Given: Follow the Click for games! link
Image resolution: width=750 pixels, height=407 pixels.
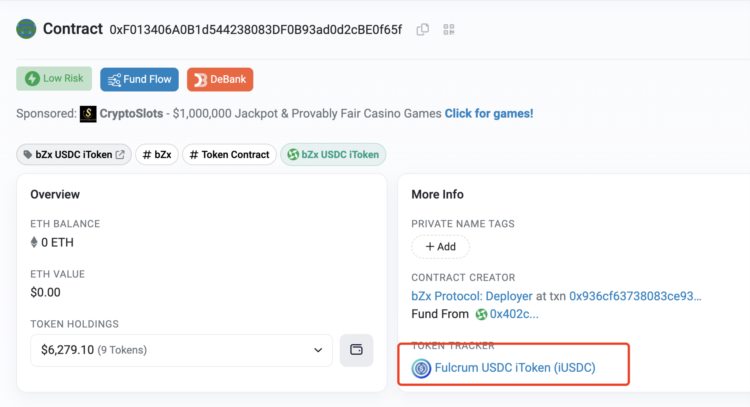Looking at the screenshot, I should [489, 114].
